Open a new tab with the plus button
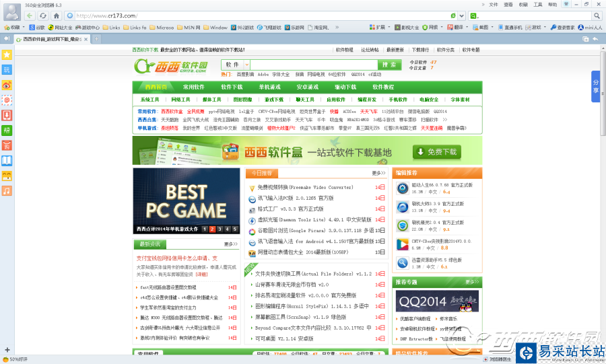 96,38
